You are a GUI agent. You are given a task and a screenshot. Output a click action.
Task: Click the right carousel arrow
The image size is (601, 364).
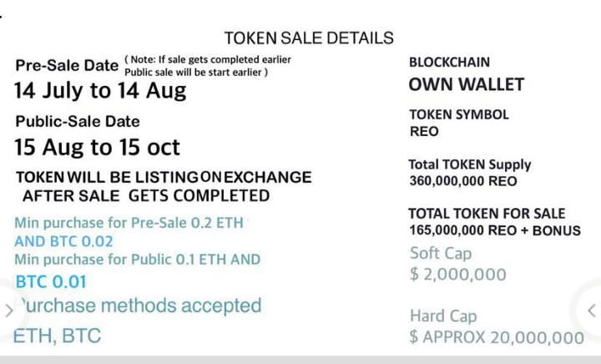point(592,311)
